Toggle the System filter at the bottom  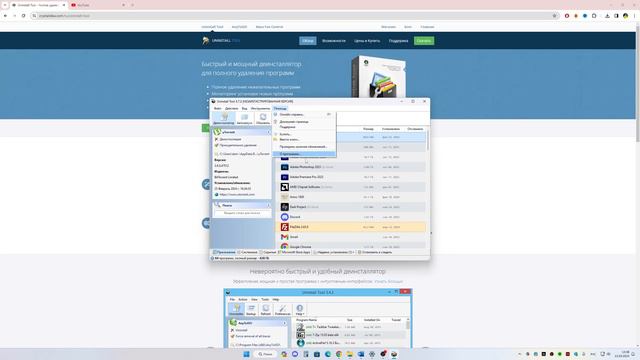pyautogui.click(x=247, y=252)
